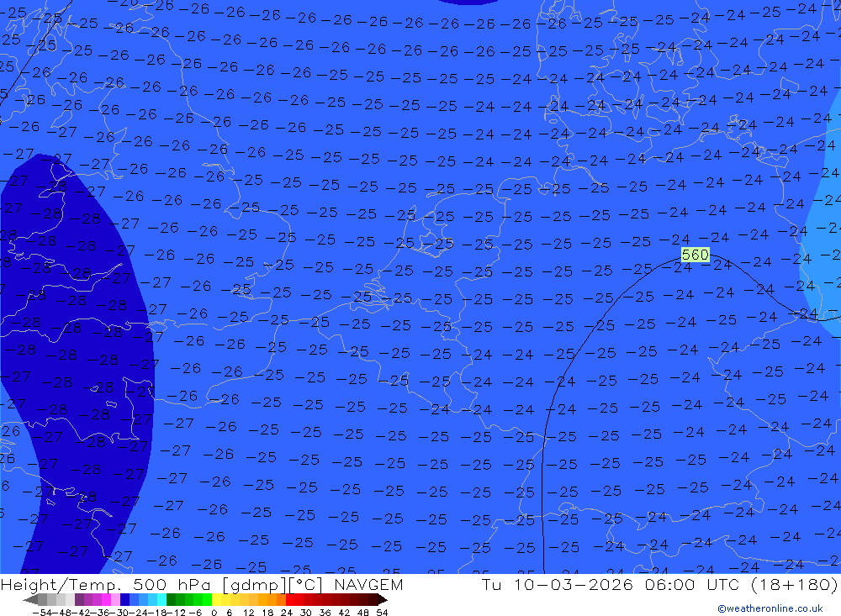The height and width of the screenshot is (616, 841).
Task: Pick the bright red swatch above 24
Action: point(290,599)
